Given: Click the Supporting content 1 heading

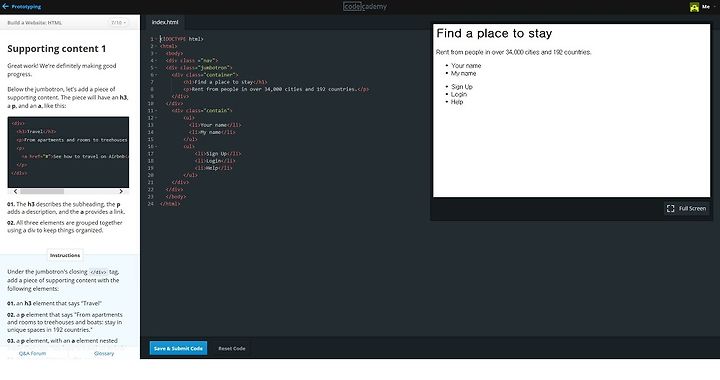Looking at the screenshot, I should (x=56, y=49).
